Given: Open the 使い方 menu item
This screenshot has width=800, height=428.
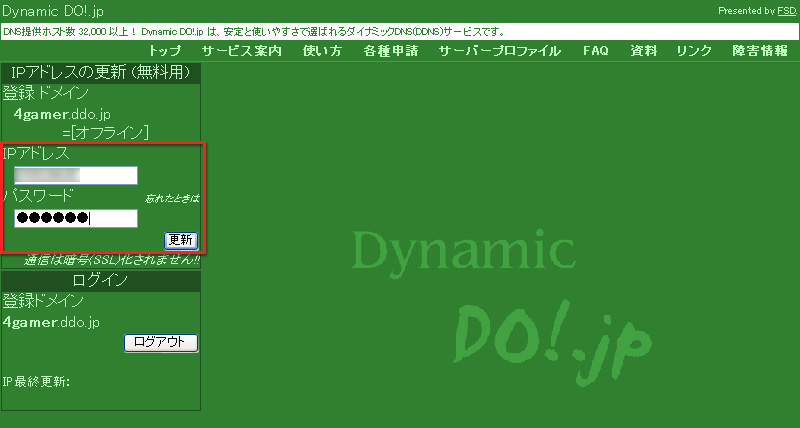Looking at the screenshot, I should click(324, 51).
